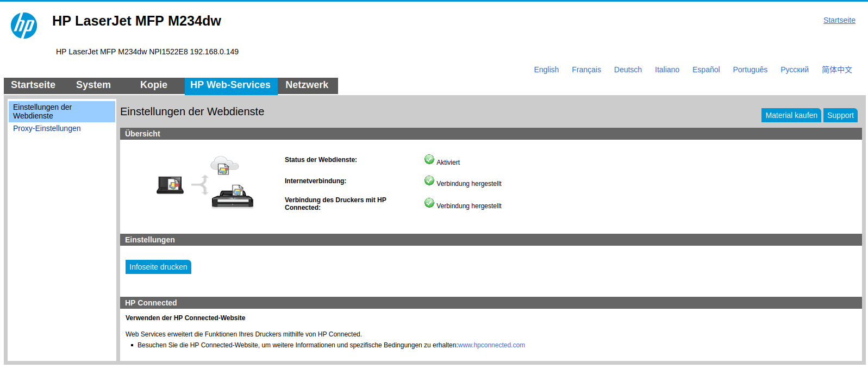Viewport: 868px width, 368px height.
Task: Open the Startseite tab
Action: (x=33, y=85)
